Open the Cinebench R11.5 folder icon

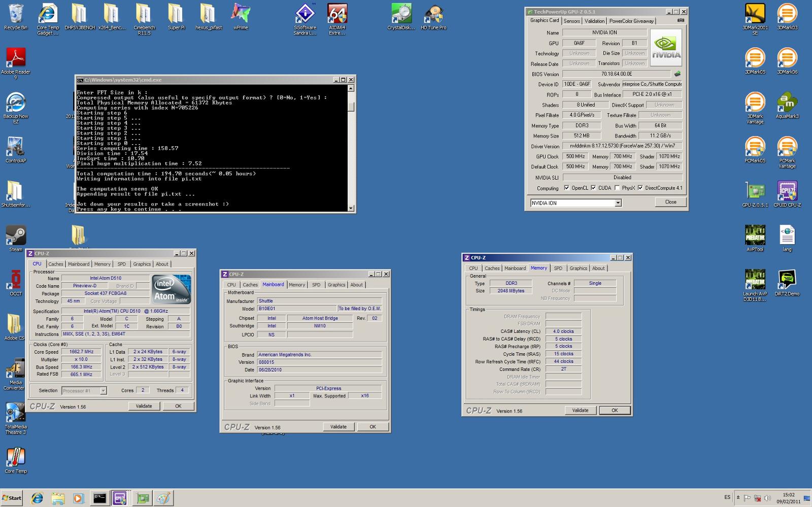pos(144,19)
